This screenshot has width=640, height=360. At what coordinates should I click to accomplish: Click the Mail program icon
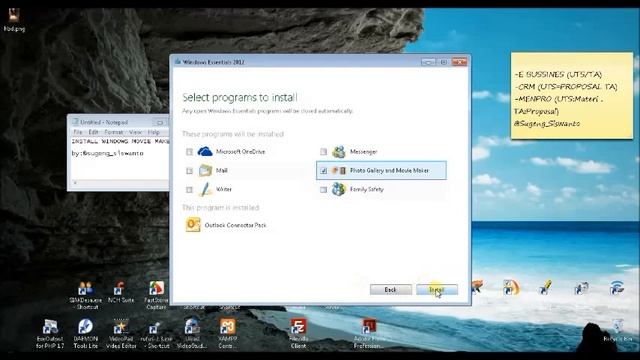[205, 170]
